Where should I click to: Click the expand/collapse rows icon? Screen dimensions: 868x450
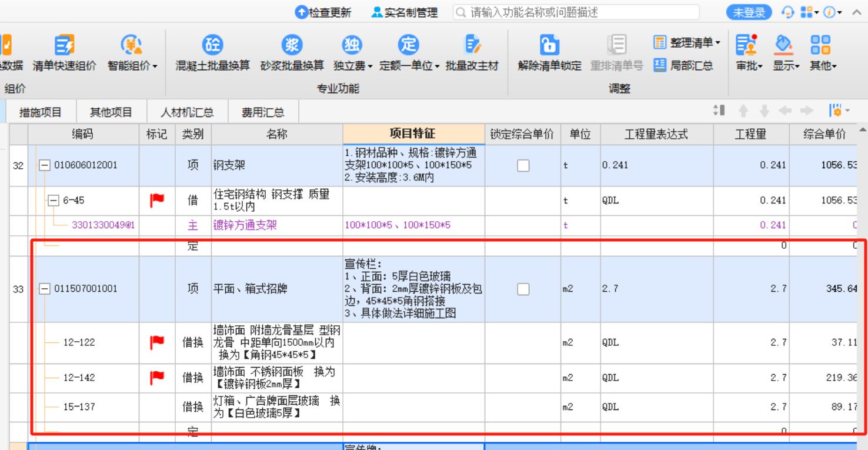(x=719, y=111)
